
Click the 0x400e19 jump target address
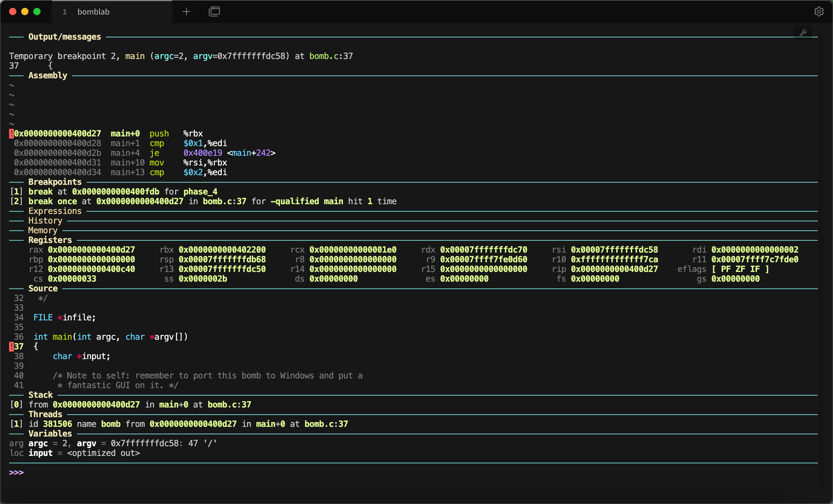pos(203,153)
